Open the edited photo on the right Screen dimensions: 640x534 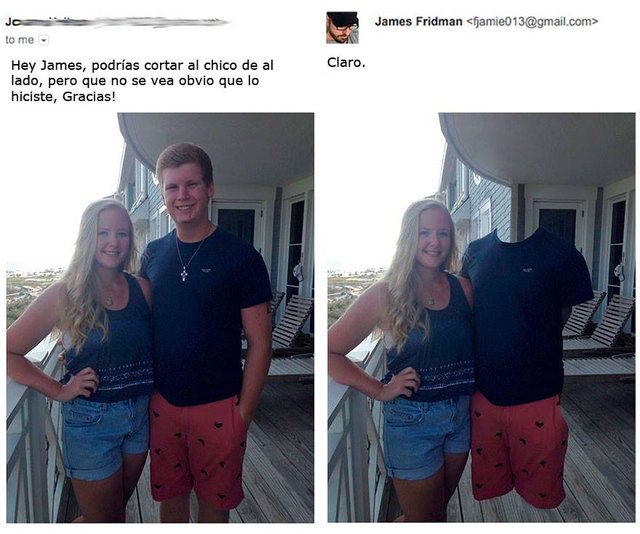[x=481, y=318]
